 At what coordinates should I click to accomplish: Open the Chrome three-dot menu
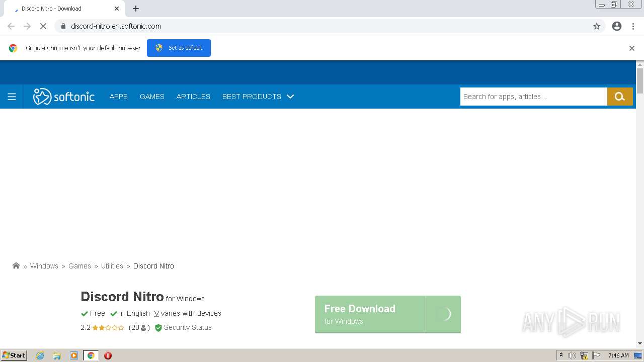[x=633, y=26]
